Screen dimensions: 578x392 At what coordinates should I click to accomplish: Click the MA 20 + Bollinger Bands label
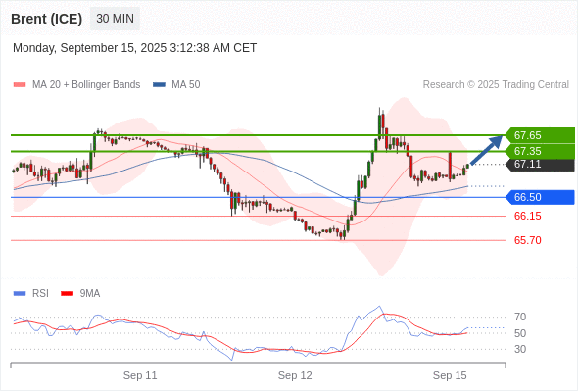[x=86, y=85]
